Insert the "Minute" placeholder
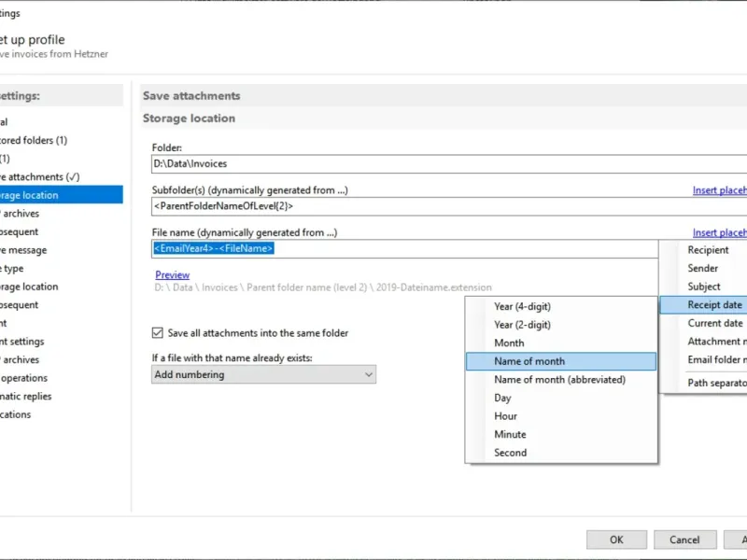The width and height of the screenshot is (747, 560). [510, 434]
